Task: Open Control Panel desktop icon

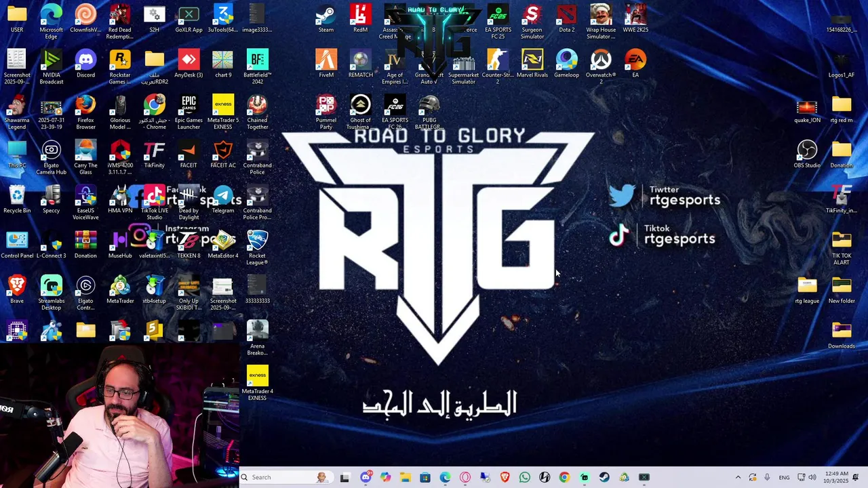Action: [x=17, y=245]
